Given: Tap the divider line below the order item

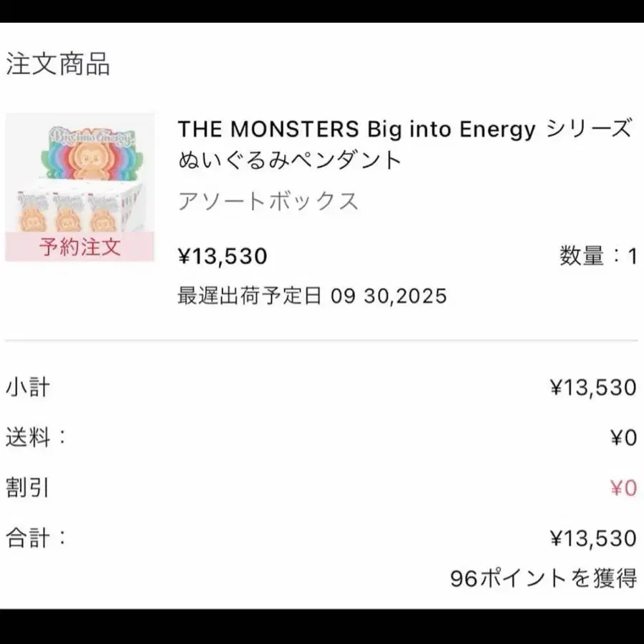Looking at the screenshot, I should coord(322,341).
